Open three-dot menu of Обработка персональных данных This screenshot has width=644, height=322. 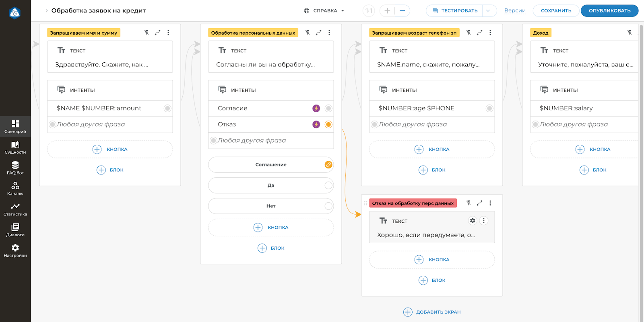(x=329, y=33)
